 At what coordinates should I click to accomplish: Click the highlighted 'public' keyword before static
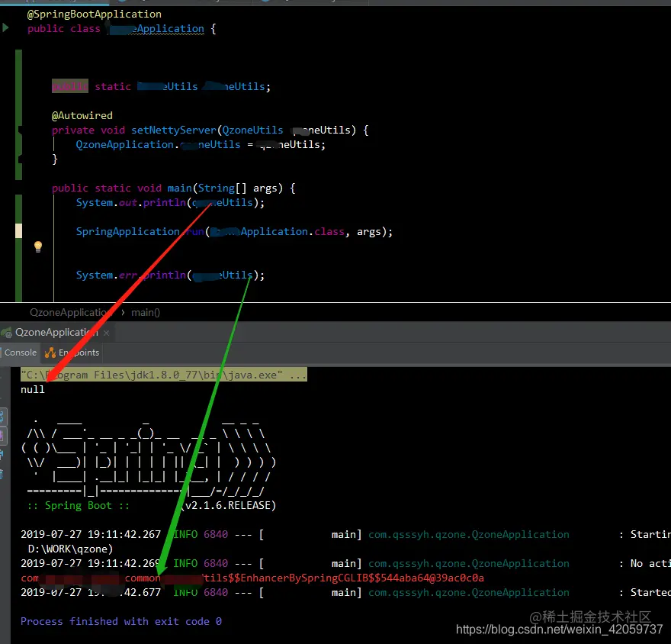coord(70,86)
